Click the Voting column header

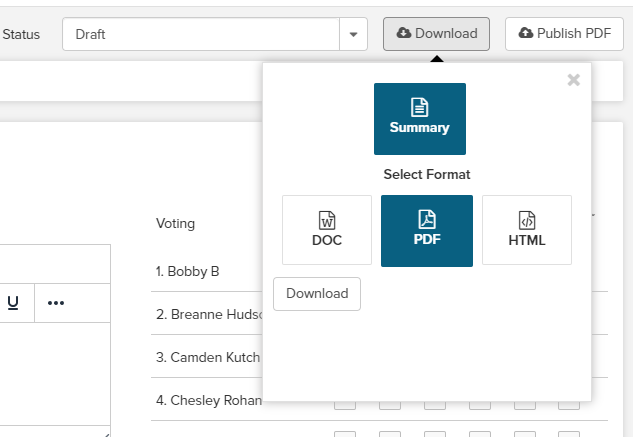click(175, 223)
